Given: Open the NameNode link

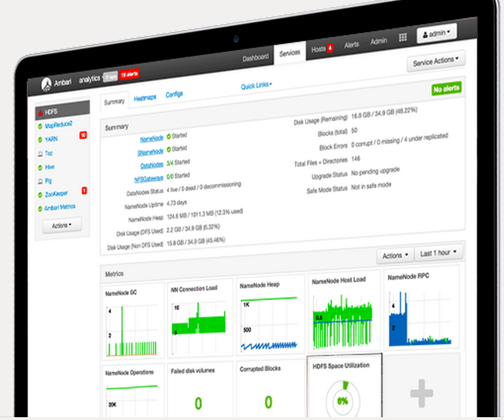Looking at the screenshot, I should (152, 139).
